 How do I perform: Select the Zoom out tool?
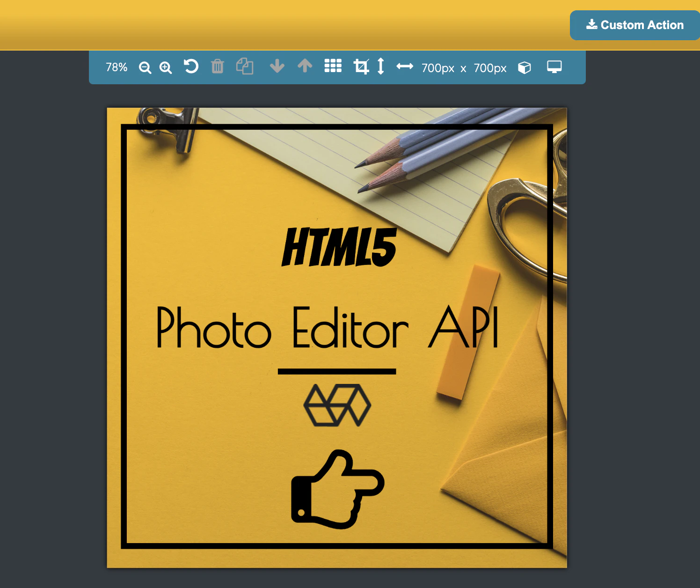(x=145, y=67)
